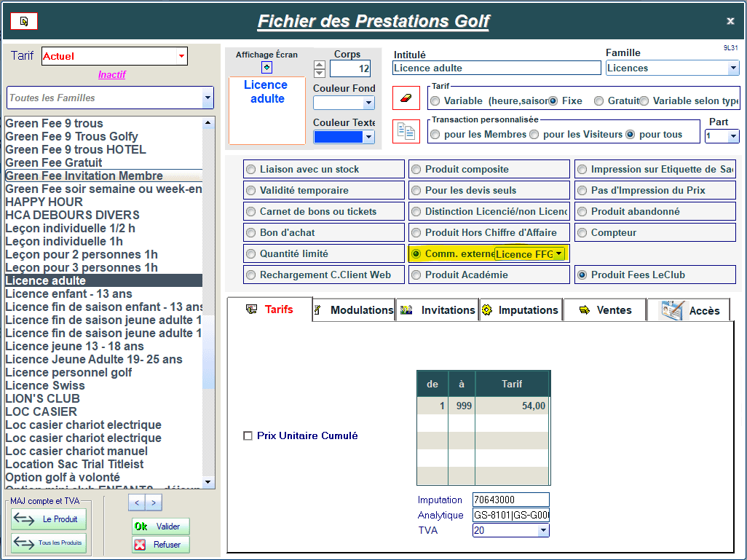Toggle Comm. externe radio button

tap(416, 254)
